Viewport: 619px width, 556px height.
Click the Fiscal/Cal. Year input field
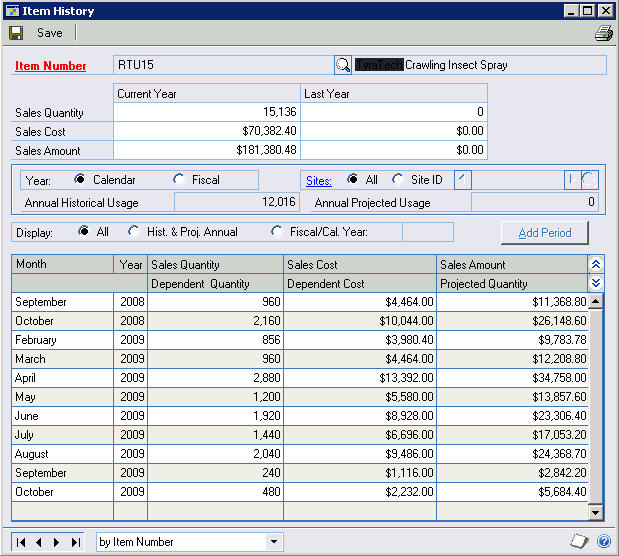click(x=428, y=232)
